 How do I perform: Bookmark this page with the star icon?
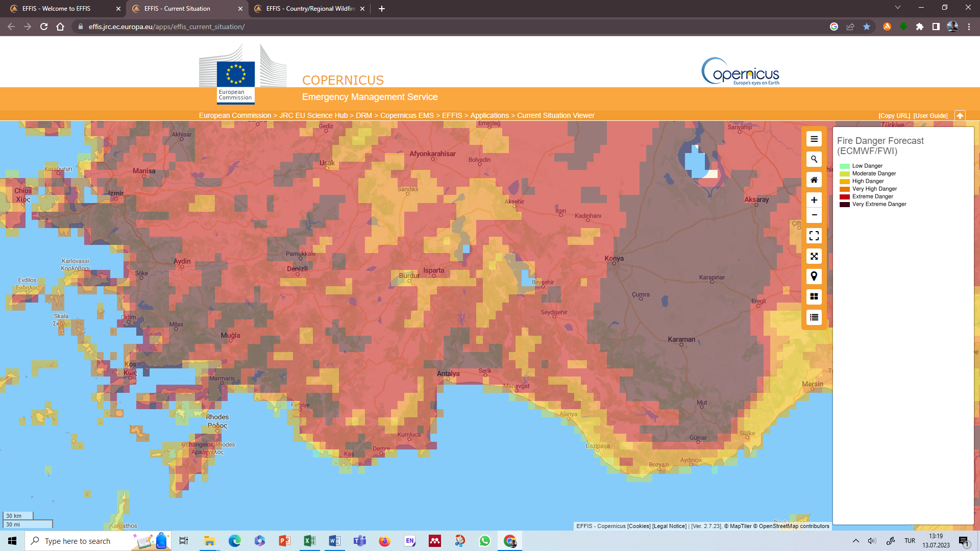(x=867, y=27)
